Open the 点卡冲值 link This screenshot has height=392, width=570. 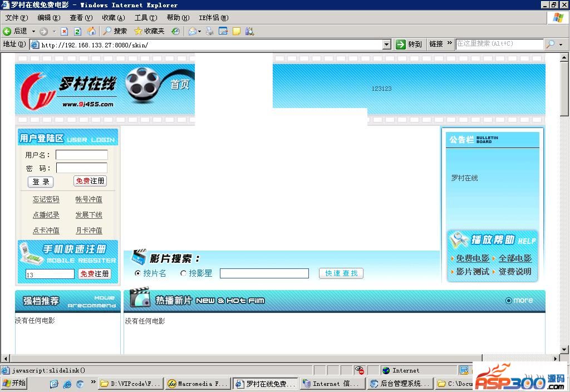(46, 231)
